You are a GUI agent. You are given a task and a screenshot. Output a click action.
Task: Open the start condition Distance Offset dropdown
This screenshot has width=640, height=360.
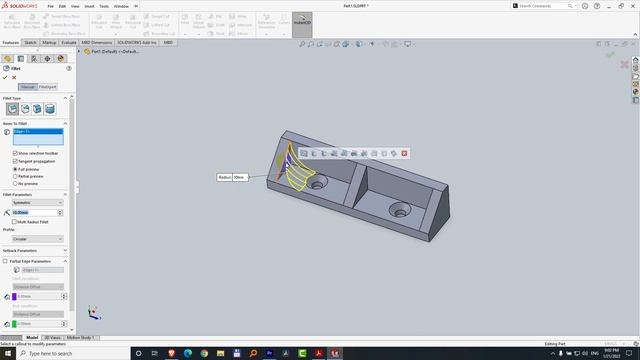pos(38,287)
